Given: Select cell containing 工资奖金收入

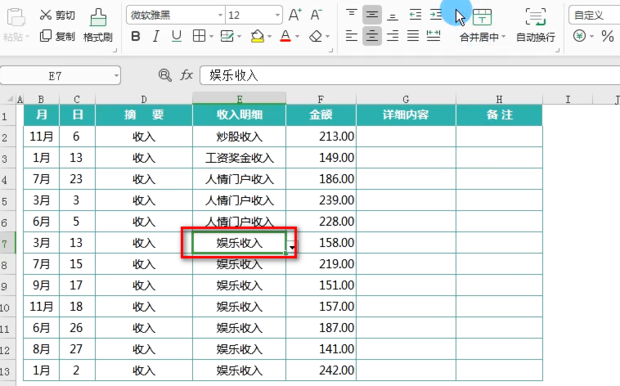Looking at the screenshot, I should (x=239, y=158).
